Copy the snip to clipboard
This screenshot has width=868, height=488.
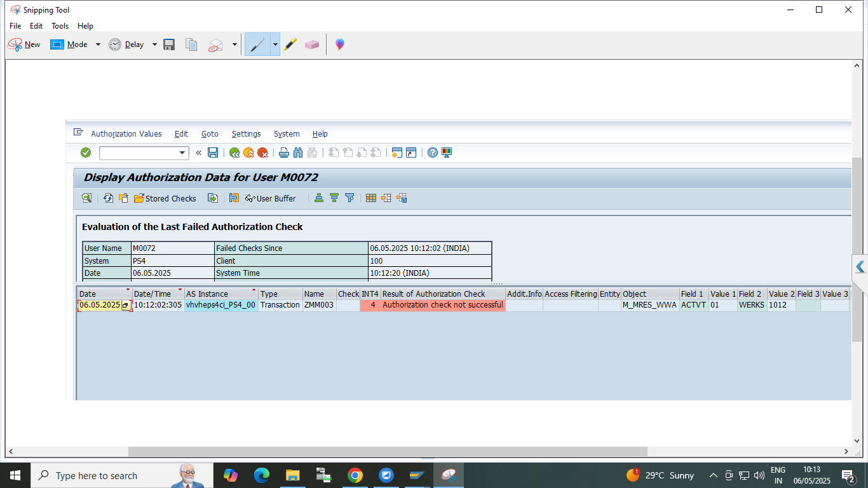(x=191, y=44)
